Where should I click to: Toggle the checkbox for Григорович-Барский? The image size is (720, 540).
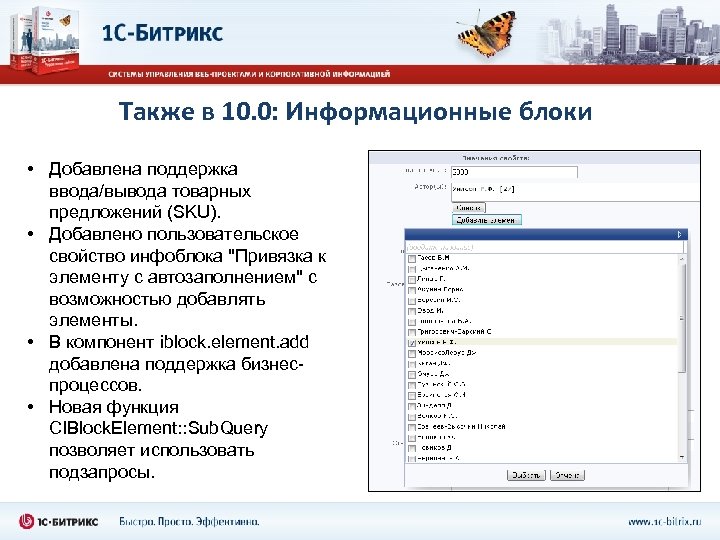pos(412,332)
